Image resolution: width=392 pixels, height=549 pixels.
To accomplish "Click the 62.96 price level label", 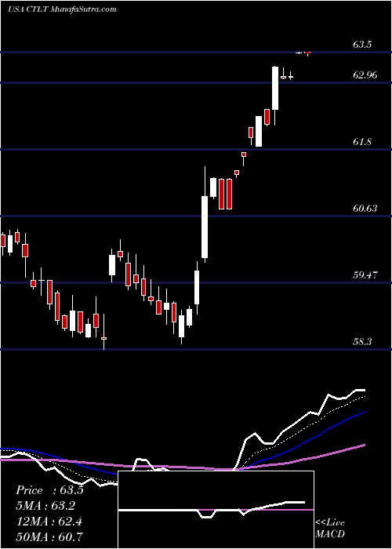I will [x=365, y=75].
